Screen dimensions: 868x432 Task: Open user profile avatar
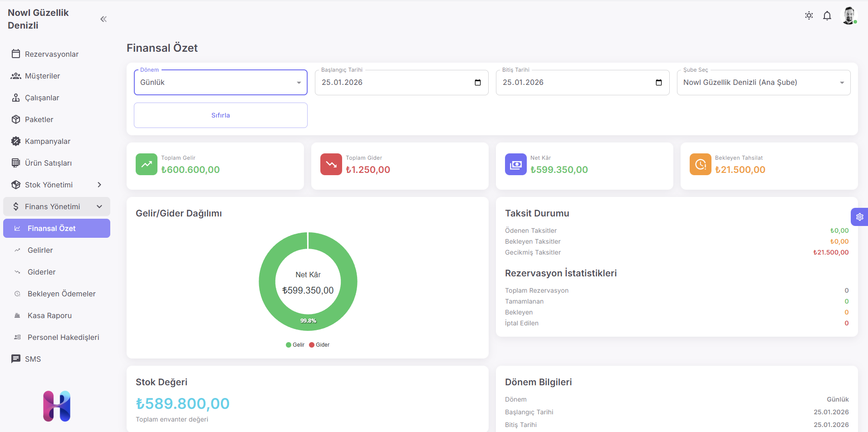[848, 16]
